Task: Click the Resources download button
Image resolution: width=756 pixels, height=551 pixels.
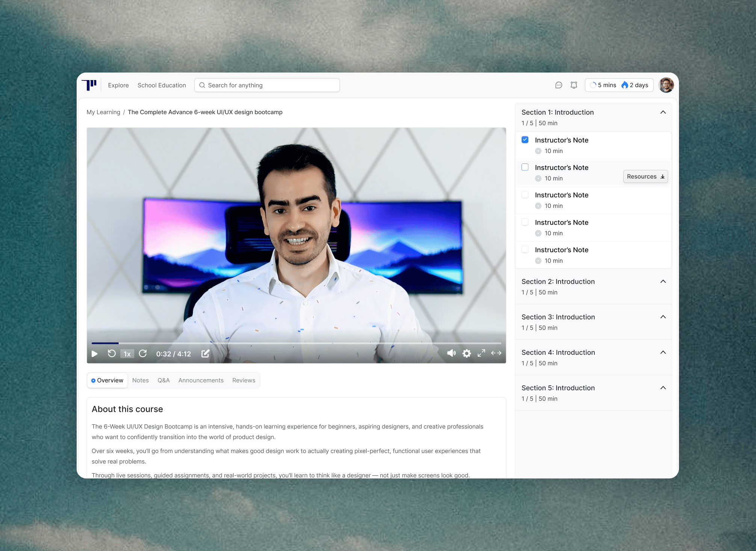Action: click(x=645, y=177)
